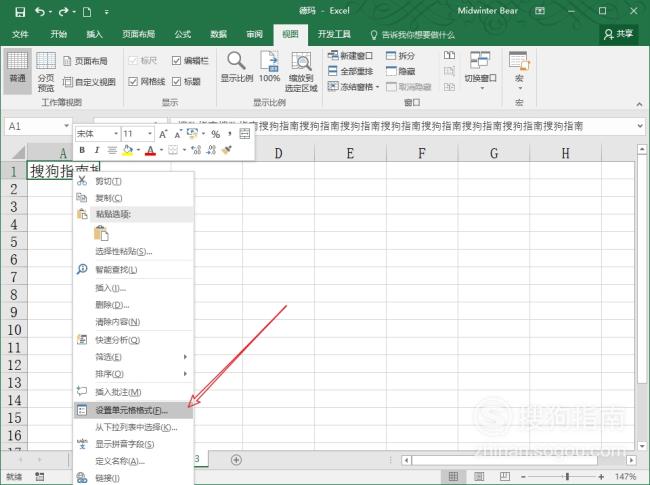
Task: Open font size 11 dropdown in mini toolbar
Action: (150, 134)
